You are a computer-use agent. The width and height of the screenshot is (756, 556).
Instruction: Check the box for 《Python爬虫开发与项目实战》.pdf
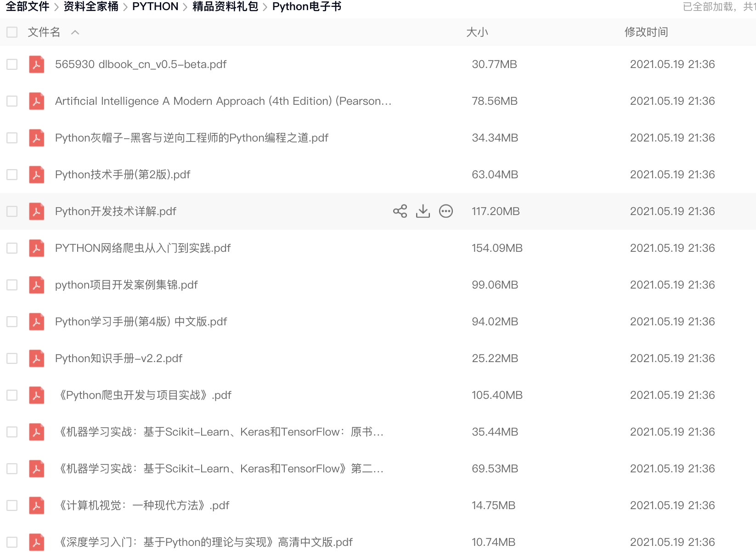12,395
